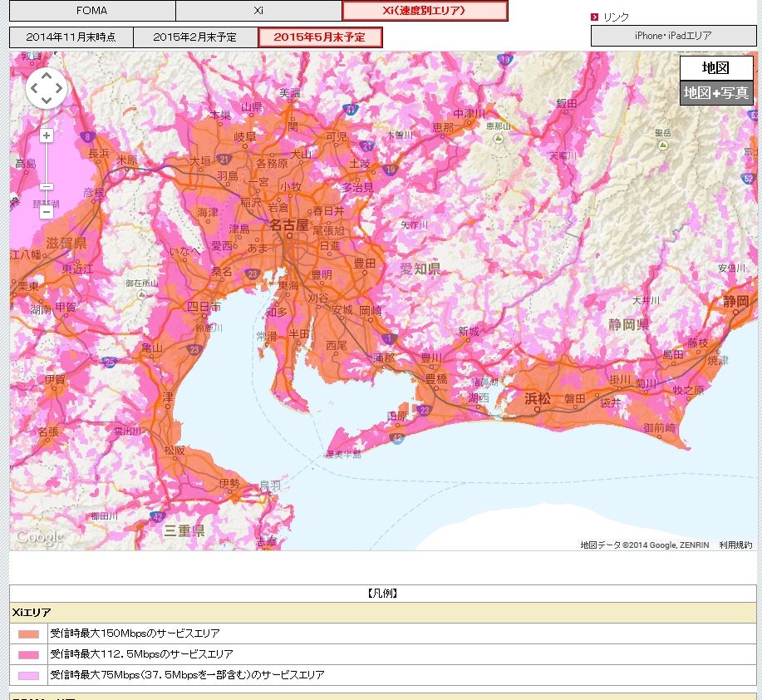Click the 中津川 label on the map
762x700 pixels.
click(469, 114)
